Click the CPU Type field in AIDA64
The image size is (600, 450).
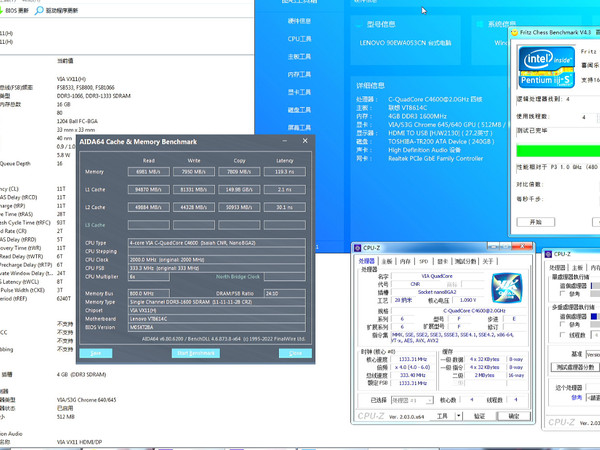[217, 243]
